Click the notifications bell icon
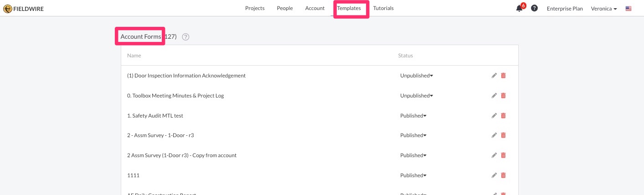 click(519, 9)
